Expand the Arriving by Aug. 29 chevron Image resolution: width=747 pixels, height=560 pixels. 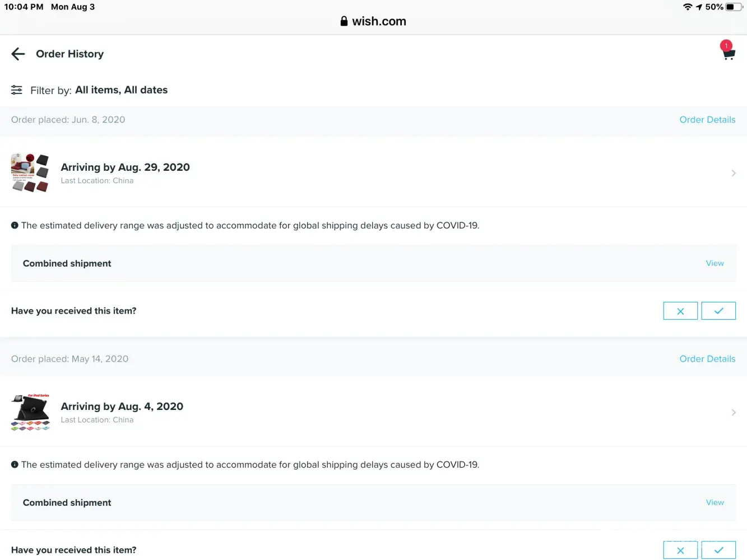[x=734, y=173]
